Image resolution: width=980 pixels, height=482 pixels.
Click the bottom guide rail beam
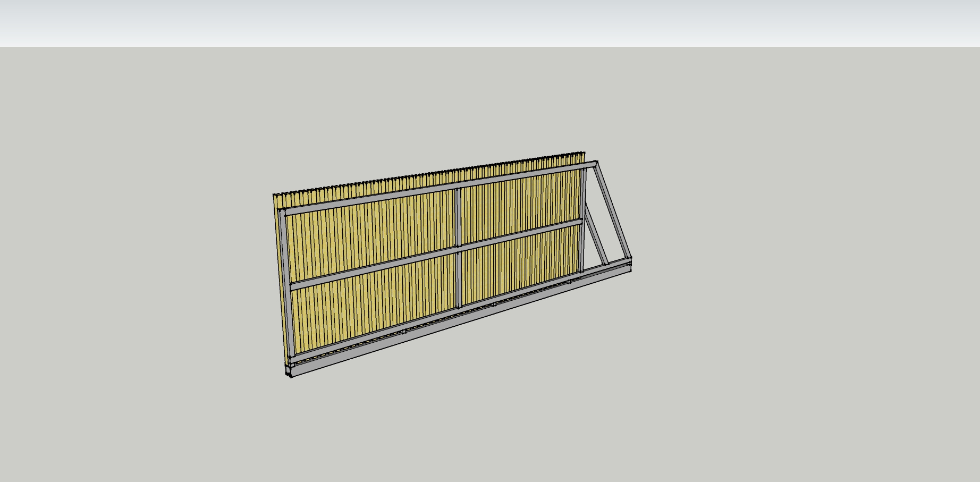(x=457, y=323)
